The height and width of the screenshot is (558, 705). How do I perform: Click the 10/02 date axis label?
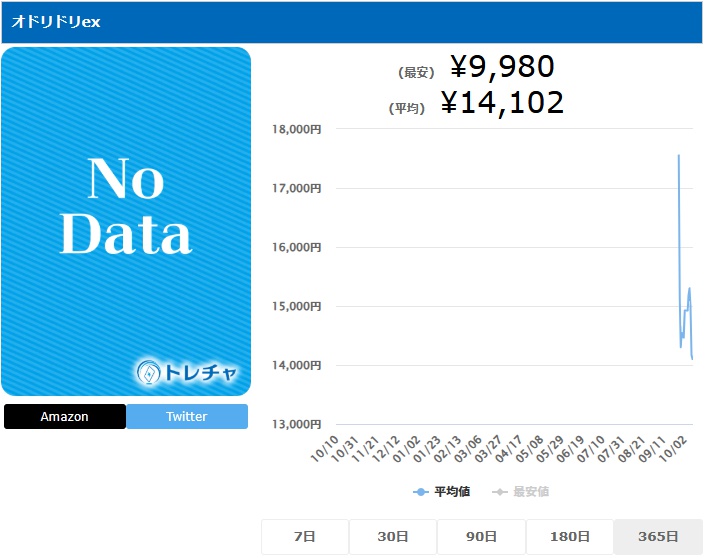(681, 448)
